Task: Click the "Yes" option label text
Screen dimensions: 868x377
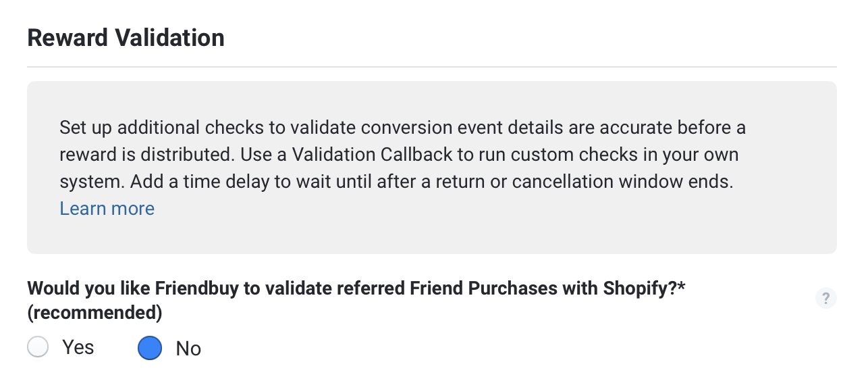Action: [78, 347]
